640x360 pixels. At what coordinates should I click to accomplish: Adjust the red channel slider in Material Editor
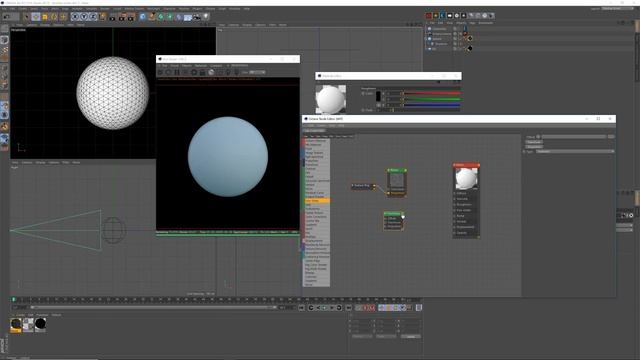coord(432,93)
